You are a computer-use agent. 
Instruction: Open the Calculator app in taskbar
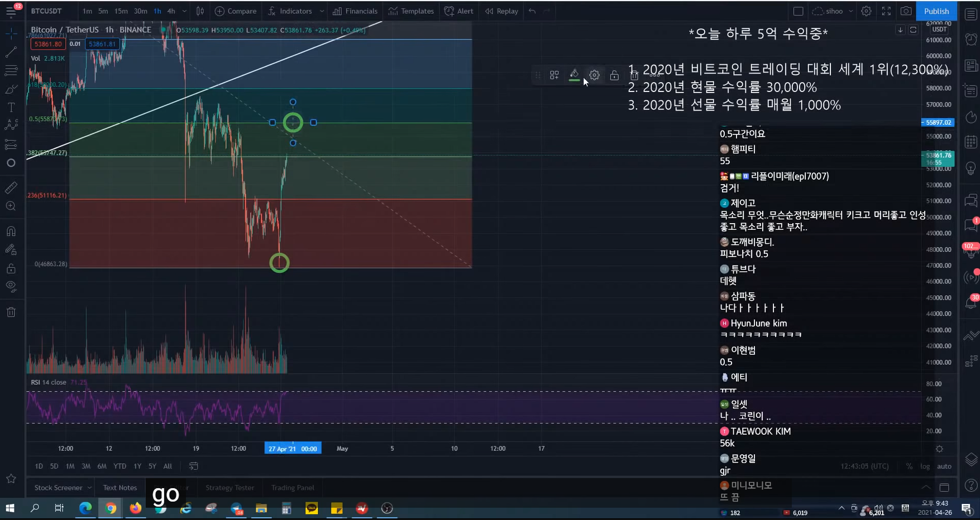click(286, 508)
